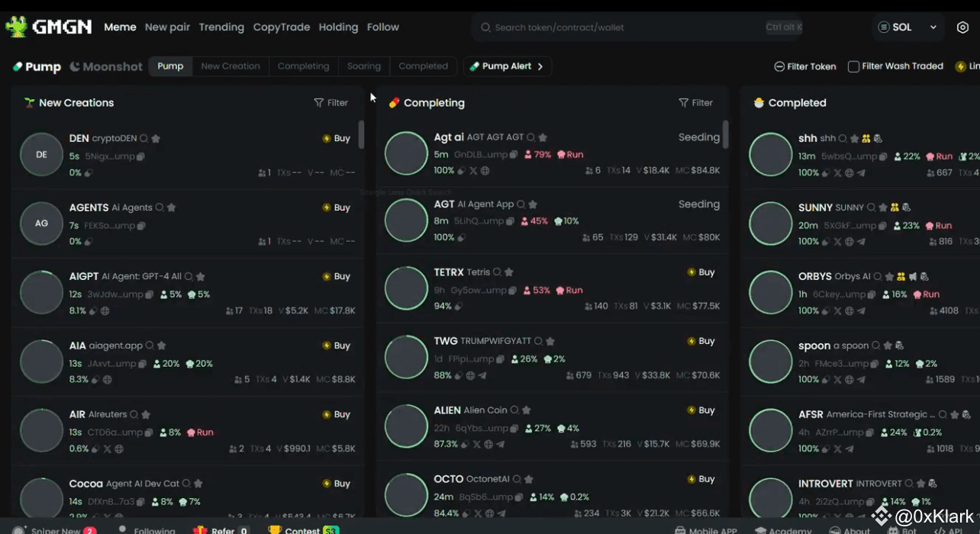Buy the TWG token

click(701, 341)
